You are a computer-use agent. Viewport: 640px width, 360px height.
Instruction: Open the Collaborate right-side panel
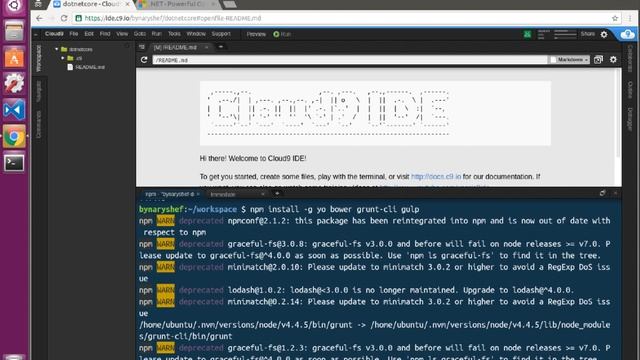click(x=630, y=58)
